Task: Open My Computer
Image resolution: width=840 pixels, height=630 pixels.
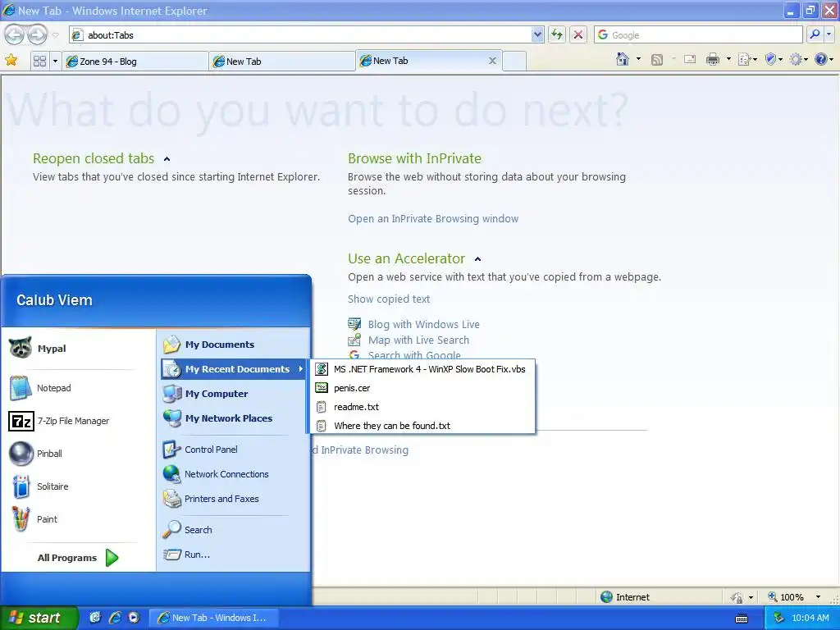Action: 233,394
